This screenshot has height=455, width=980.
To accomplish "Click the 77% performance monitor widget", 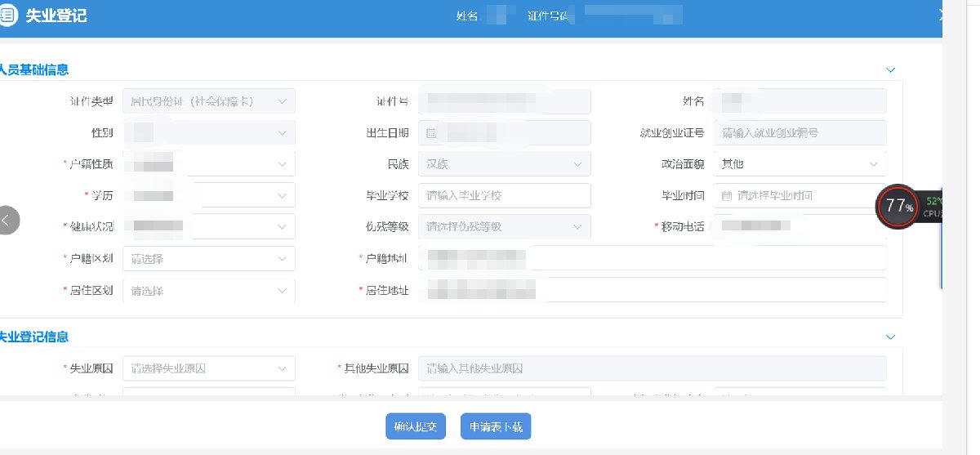I will (x=898, y=206).
